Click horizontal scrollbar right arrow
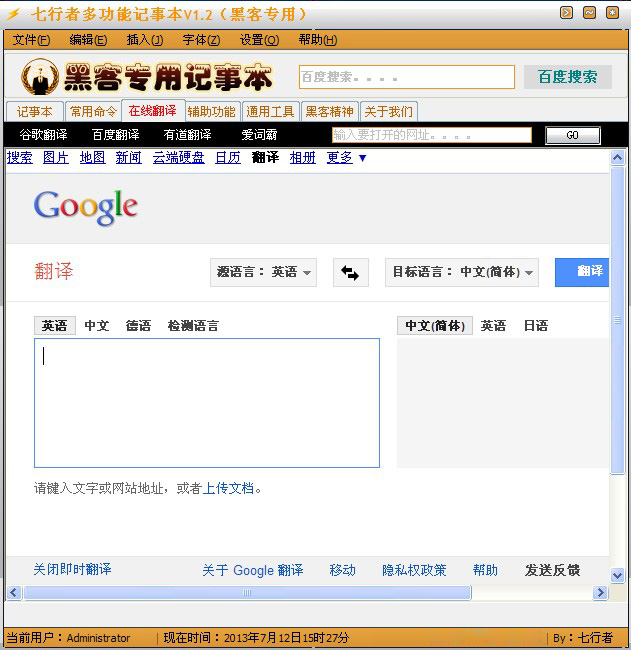Image resolution: width=631 pixels, height=650 pixels. (x=600, y=593)
